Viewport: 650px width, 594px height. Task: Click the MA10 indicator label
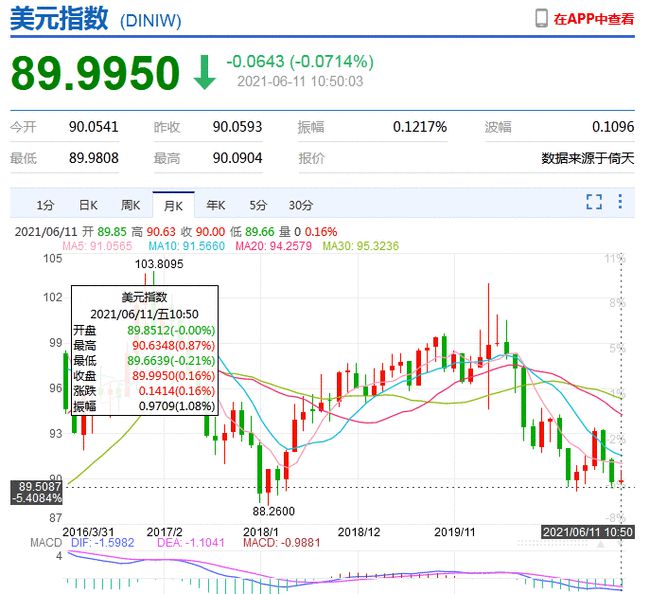pyautogui.click(x=189, y=245)
